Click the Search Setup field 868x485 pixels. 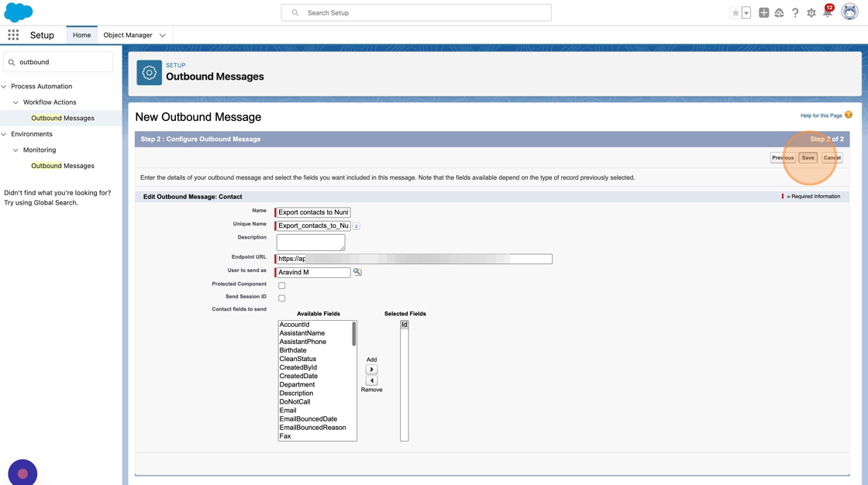point(416,12)
